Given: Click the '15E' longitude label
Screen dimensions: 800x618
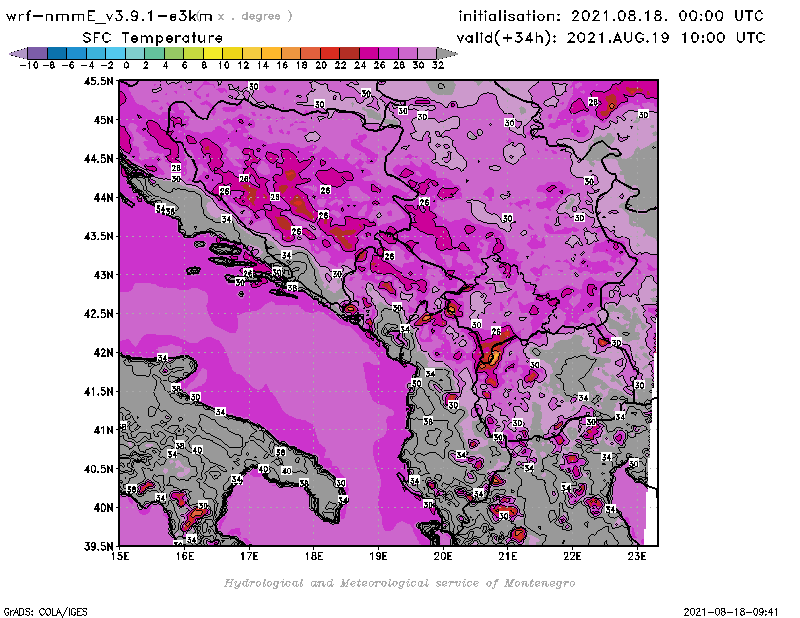Looking at the screenshot, I should 120,556.
